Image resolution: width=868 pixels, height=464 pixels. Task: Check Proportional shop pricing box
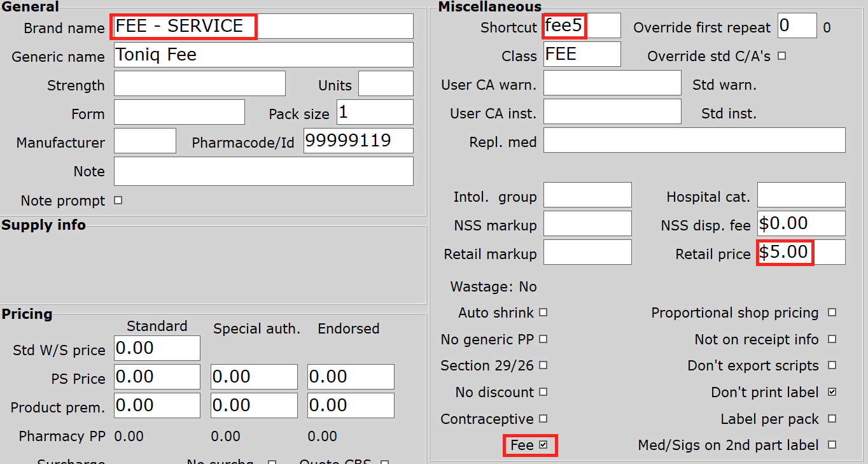(832, 313)
